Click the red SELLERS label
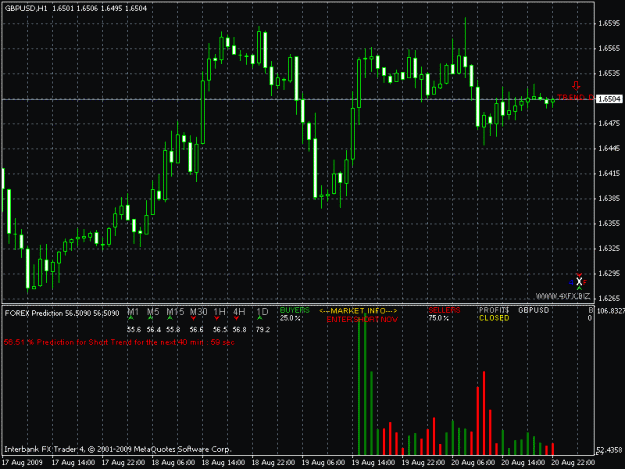The image size is (625, 469). coord(444,310)
